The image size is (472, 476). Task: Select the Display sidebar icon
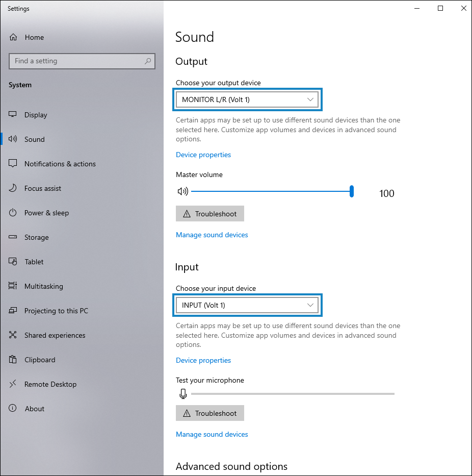pos(12,115)
